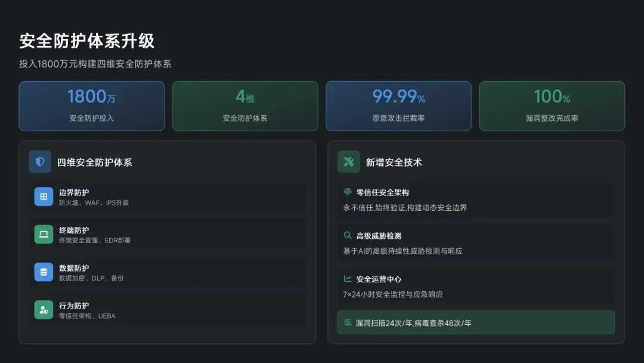Select the 99.99% 恶意攻击拦截率 stat card
644x363 pixels.
[x=398, y=106]
